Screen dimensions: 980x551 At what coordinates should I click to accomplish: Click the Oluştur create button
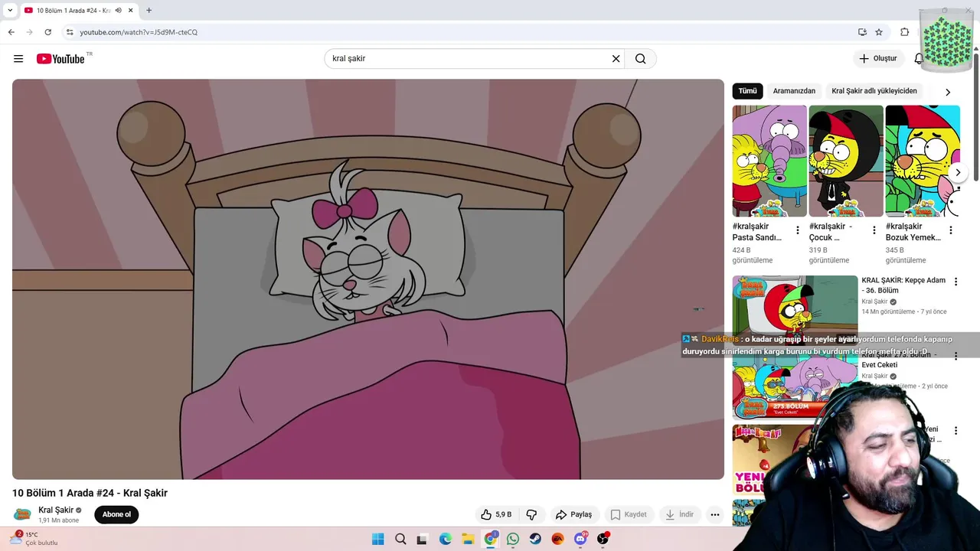[x=878, y=59]
